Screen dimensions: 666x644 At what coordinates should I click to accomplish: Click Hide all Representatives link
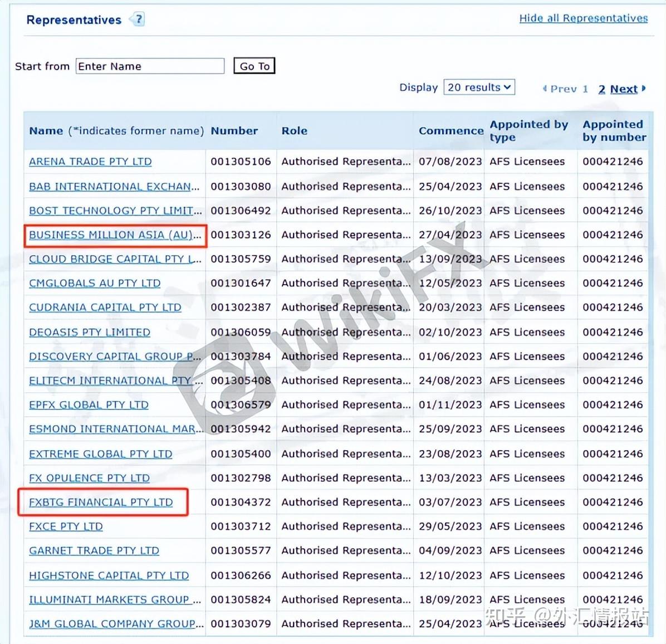583,18
